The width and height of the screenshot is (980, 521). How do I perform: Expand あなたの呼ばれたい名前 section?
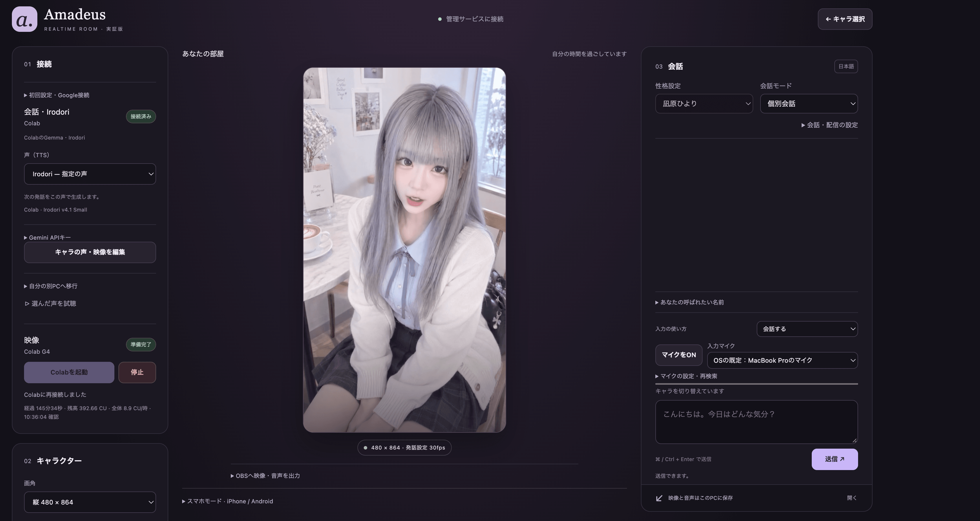click(689, 302)
